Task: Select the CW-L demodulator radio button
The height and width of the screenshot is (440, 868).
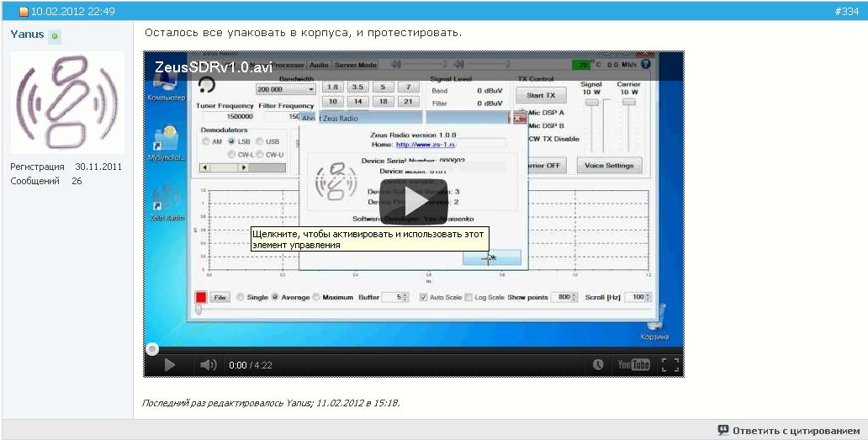Action: pos(232,155)
